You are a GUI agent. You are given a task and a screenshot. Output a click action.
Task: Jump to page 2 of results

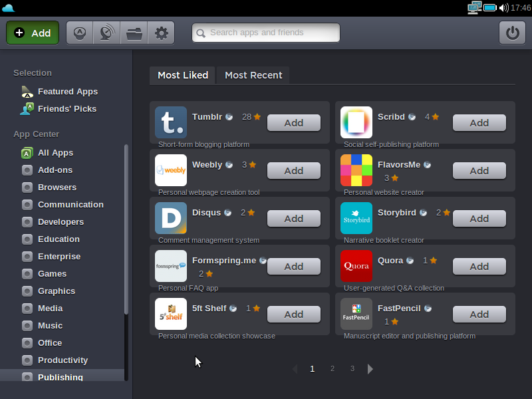pyautogui.click(x=332, y=368)
